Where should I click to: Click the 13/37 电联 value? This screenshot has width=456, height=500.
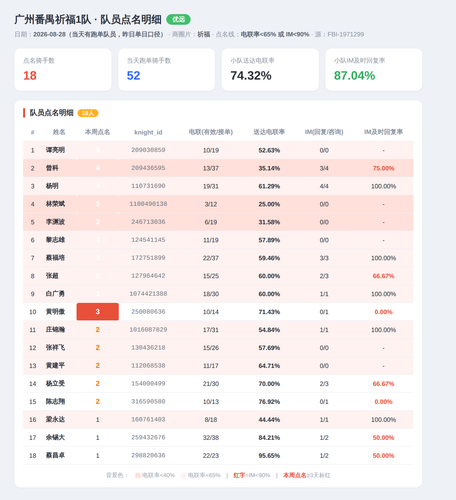point(211,168)
